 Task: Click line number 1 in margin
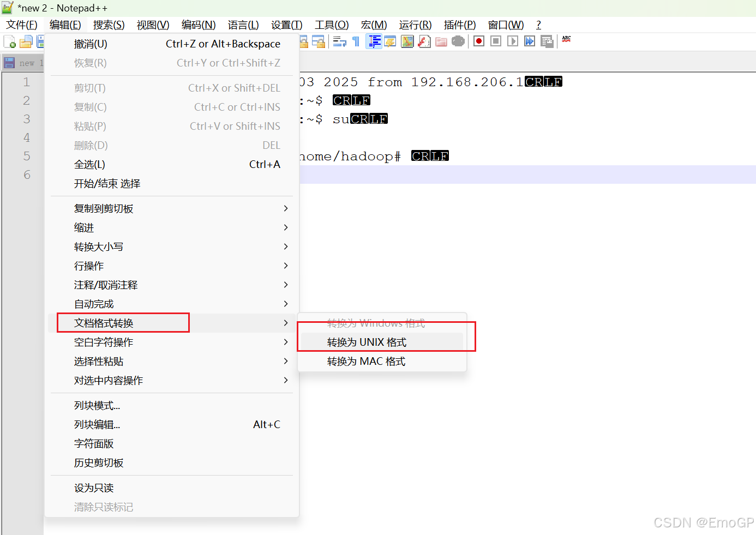click(x=26, y=82)
